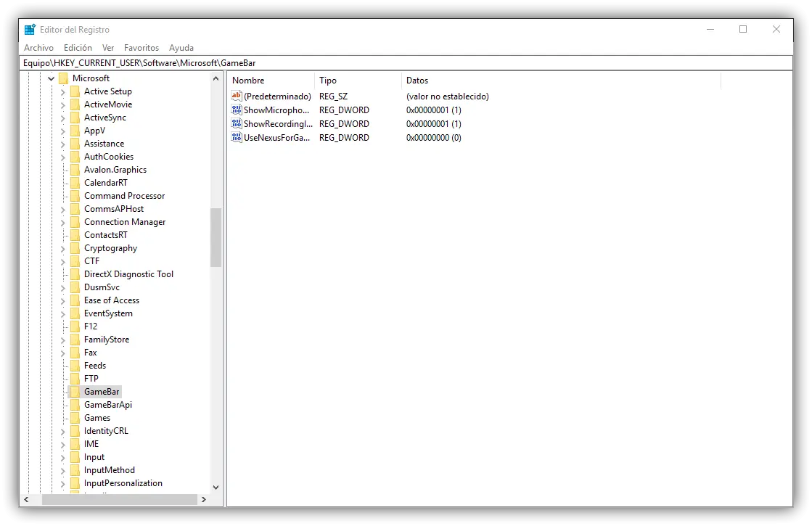Expand the Ease of Access key

click(x=62, y=301)
